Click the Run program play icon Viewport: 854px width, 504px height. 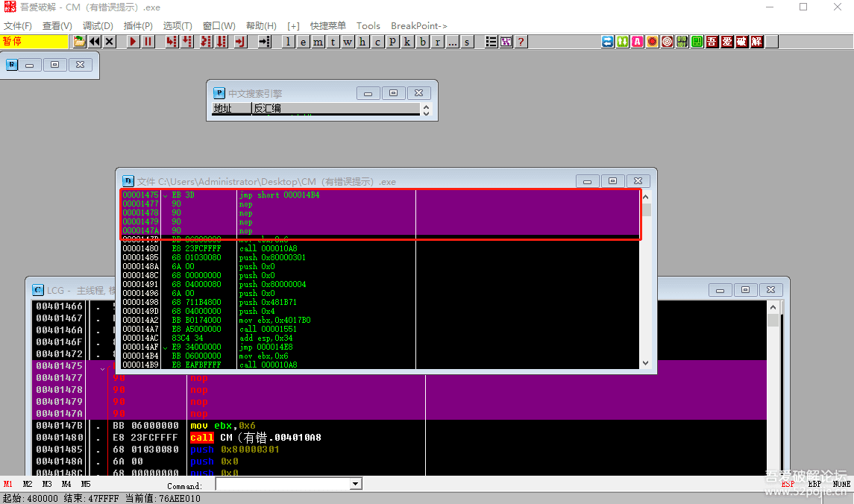133,42
